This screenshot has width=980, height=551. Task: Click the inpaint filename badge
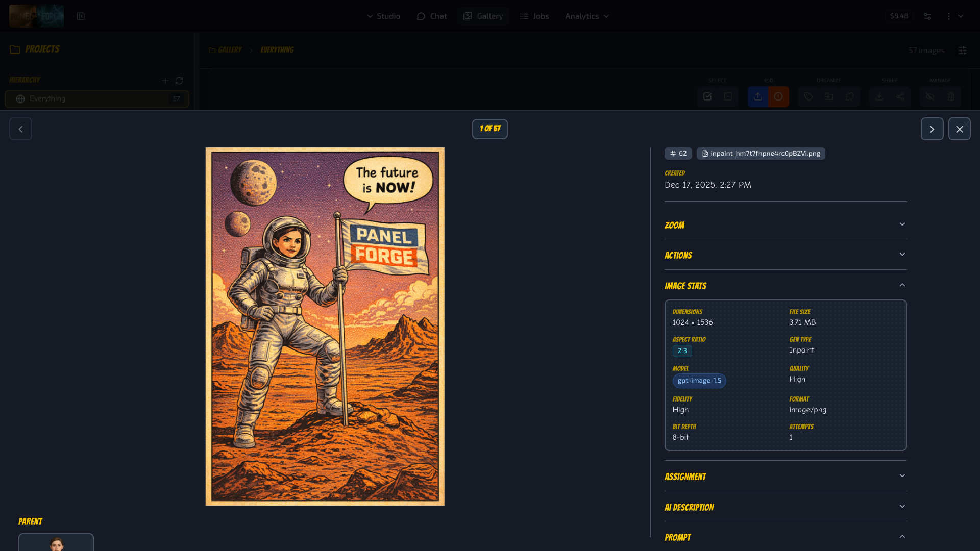point(761,154)
